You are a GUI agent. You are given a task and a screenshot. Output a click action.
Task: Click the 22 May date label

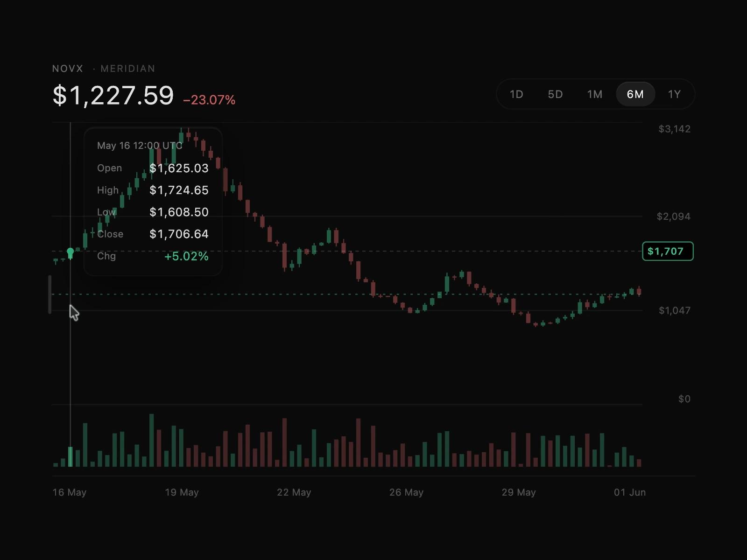294,492
